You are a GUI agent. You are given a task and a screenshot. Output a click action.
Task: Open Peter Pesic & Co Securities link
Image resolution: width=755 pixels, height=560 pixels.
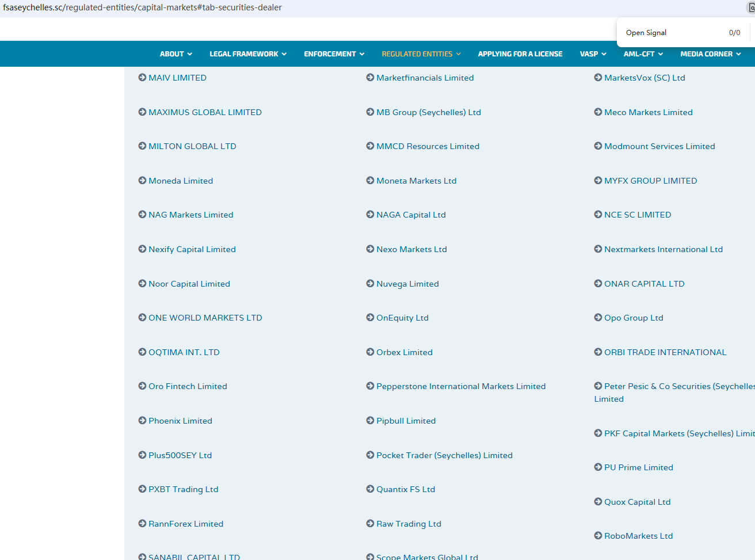(x=674, y=393)
